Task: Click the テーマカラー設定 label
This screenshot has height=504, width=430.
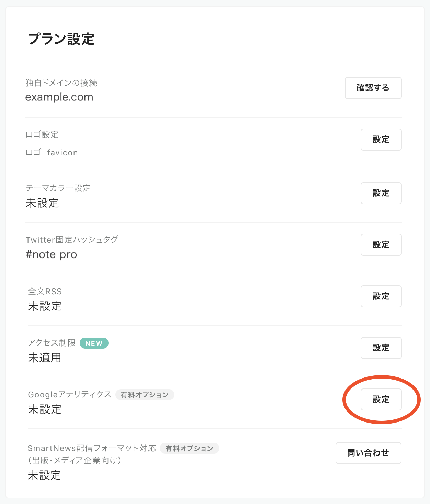Action: pyautogui.click(x=58, y=188)
